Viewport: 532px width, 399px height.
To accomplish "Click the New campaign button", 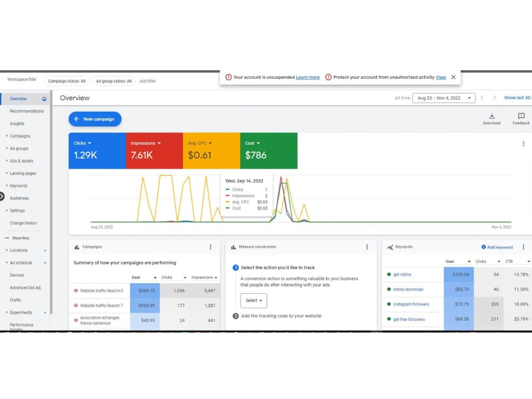I will [95, 119].
